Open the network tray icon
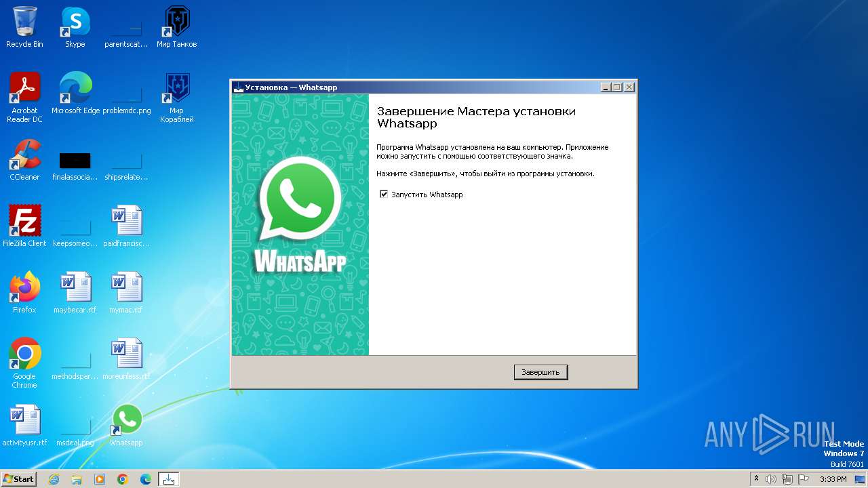Image resolution: width=868 pixels, height=488 pixels. click(787, 479)
